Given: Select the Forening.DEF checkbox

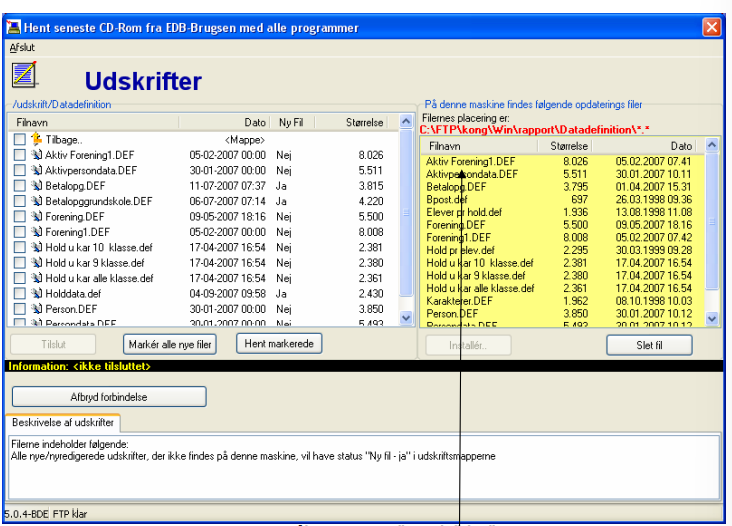Looking at the screenshot, I should pos(20,216).
